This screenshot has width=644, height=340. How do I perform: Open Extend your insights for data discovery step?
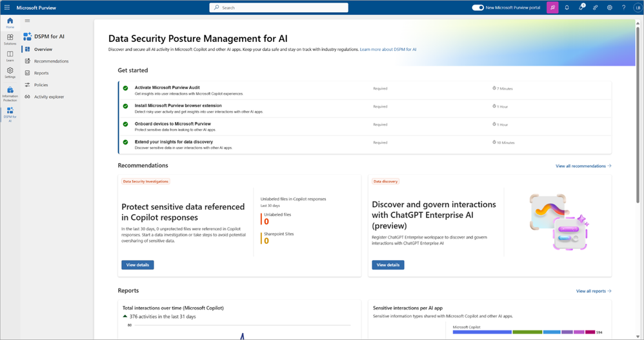[x=365, y=145]
